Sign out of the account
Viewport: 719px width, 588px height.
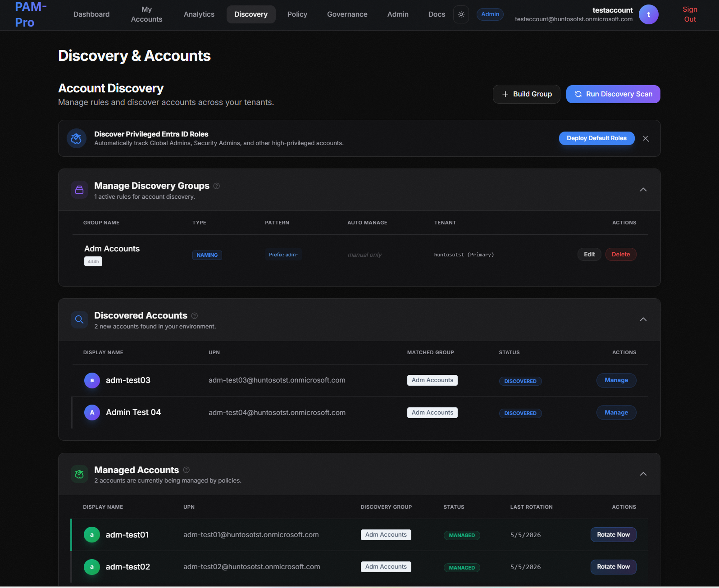(x=690, y=14)
